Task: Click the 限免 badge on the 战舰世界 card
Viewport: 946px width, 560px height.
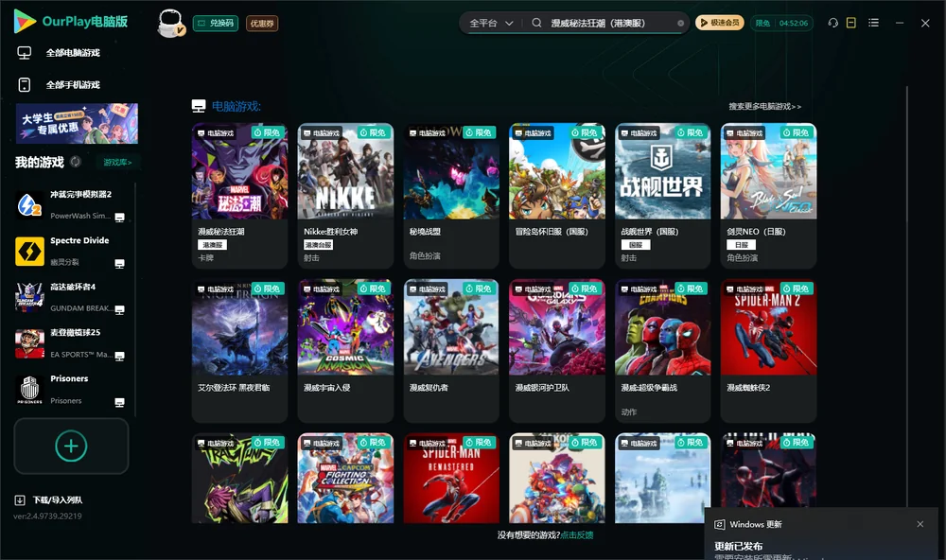Action: tap(691, 132)
